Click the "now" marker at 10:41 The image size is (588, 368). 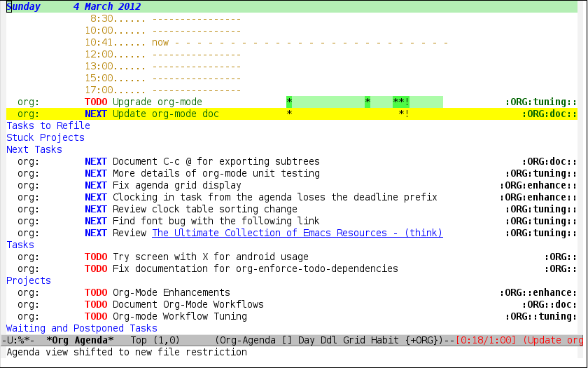coord(160,42)
